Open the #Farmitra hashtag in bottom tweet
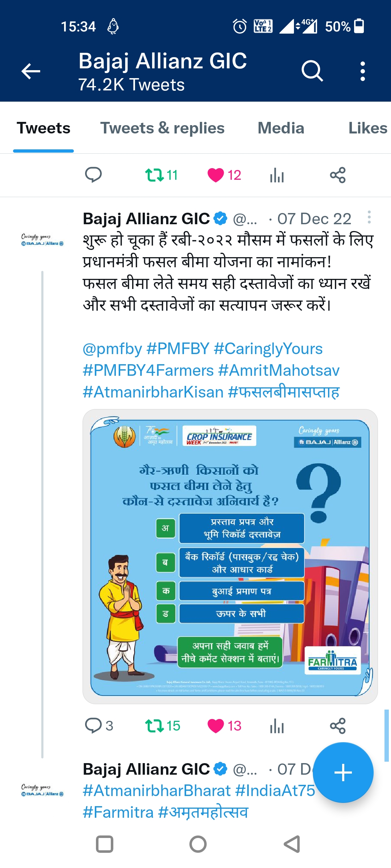Screen dimensions: 391x868 [118, 812]
